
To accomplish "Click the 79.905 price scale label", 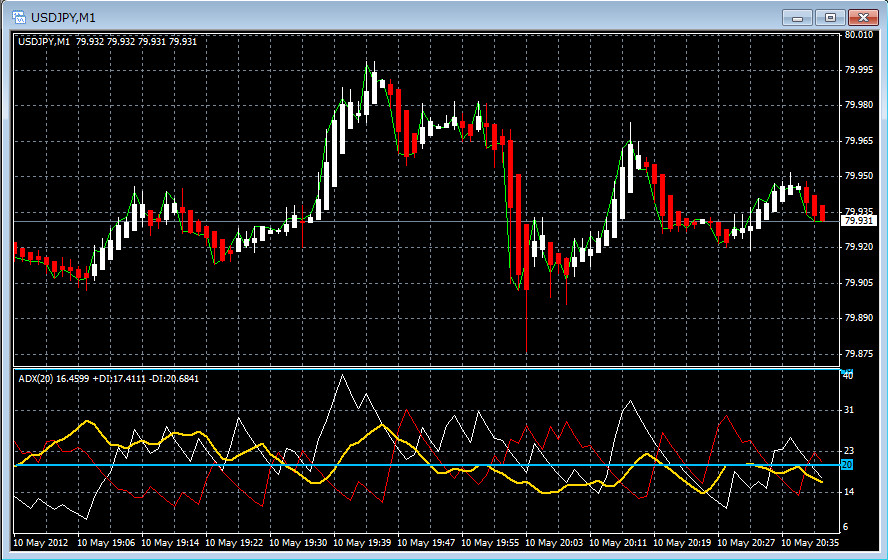I will pyautogui.click(x=859, y=283).
